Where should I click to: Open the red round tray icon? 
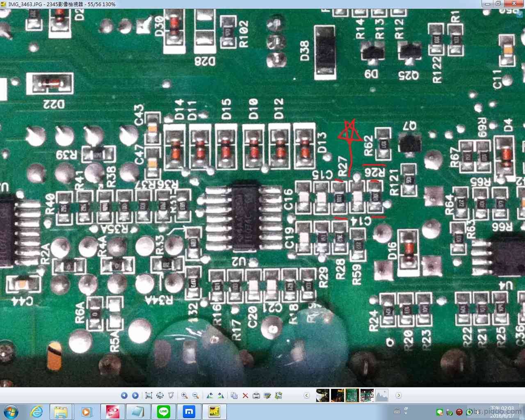pos(459,412)
